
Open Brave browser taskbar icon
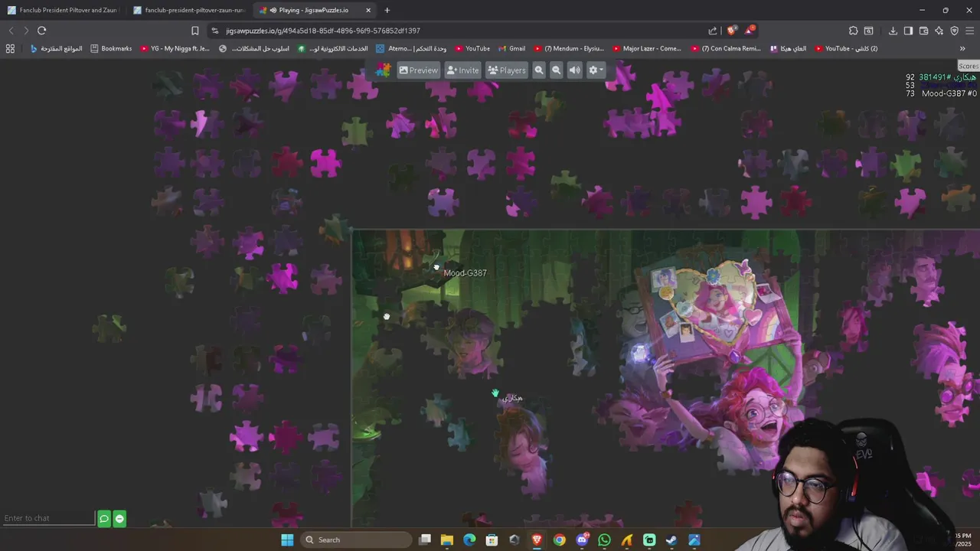tap(537, 540)
